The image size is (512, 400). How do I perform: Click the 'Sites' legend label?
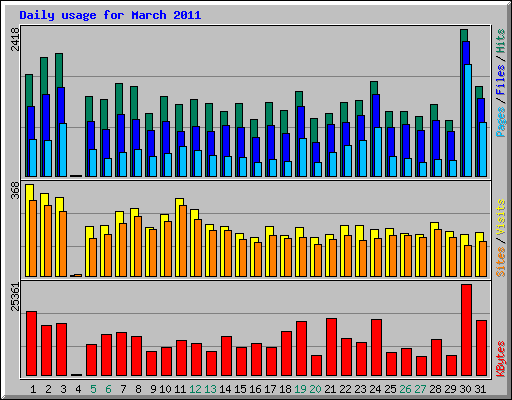pyautogui.click(x=500, y=262)
